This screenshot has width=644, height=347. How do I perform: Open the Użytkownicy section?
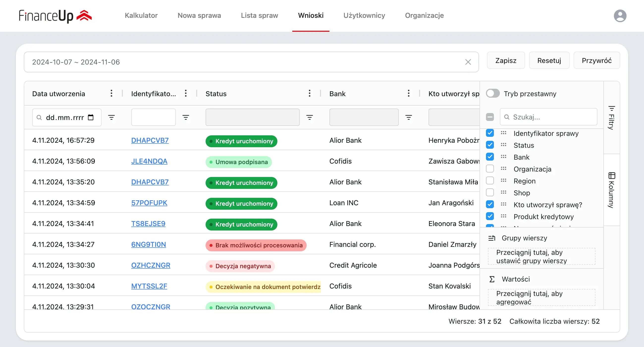tap(364, 16)
